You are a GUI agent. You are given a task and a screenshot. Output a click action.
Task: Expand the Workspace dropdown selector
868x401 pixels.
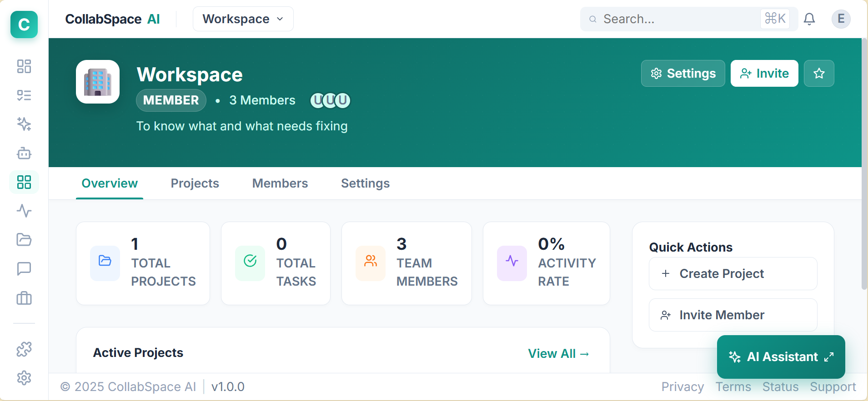point(243,19)
